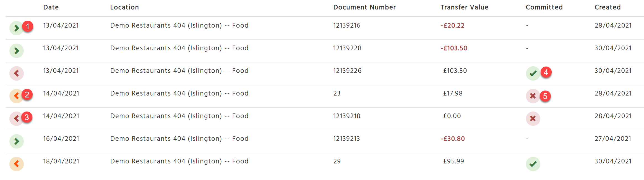Sort by Transfer Value column header
Image resolution: width=644 pixels, height=180 pixels.
pos(464,7)
